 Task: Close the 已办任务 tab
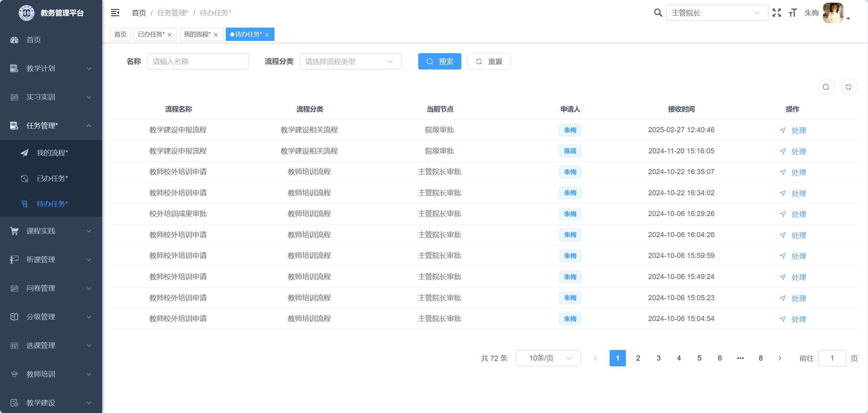click(170, 35)
